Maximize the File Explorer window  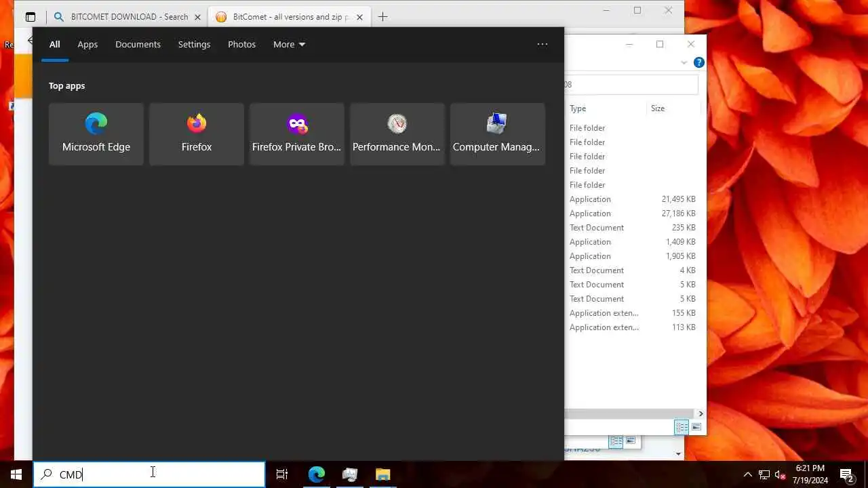pos(660,44)
